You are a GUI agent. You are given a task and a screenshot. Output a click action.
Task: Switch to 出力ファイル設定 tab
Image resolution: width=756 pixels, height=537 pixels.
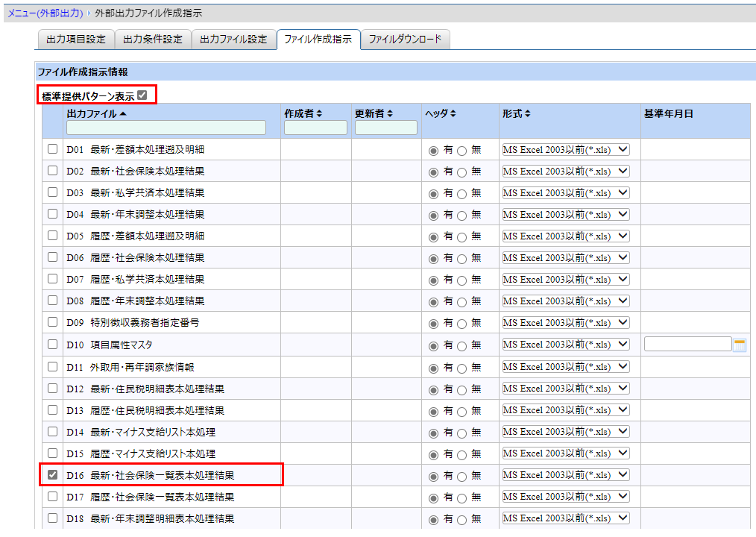click(234, 40)
